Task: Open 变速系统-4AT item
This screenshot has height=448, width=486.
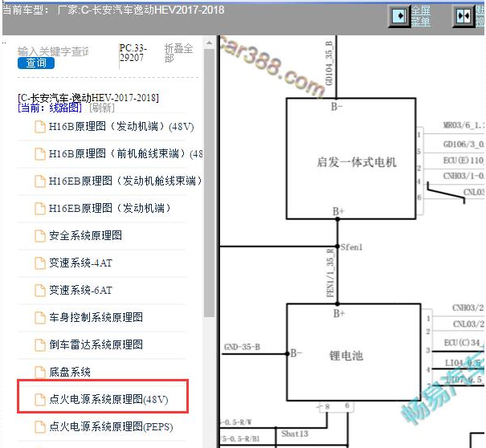Action: tap(80, 263)
